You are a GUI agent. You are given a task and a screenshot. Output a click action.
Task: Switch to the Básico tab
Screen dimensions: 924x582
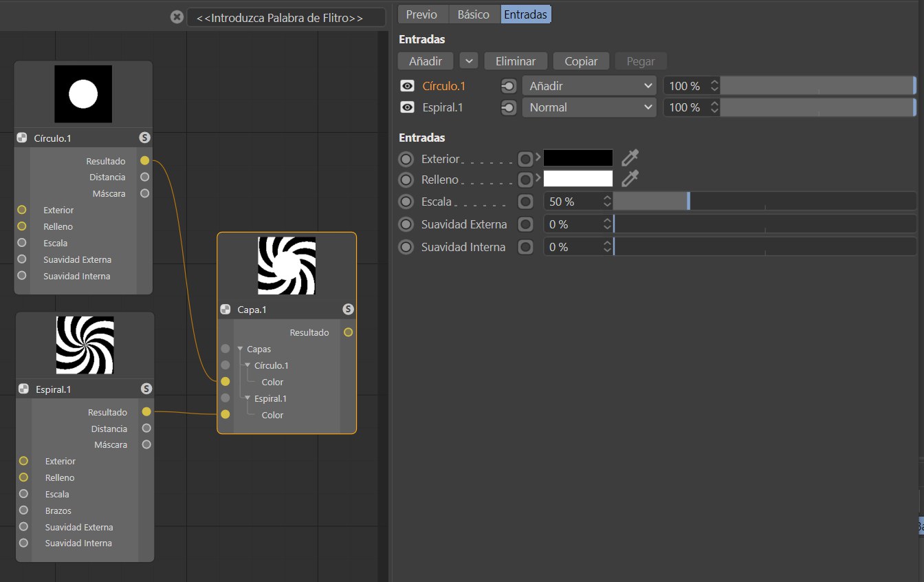pos(474,14)
